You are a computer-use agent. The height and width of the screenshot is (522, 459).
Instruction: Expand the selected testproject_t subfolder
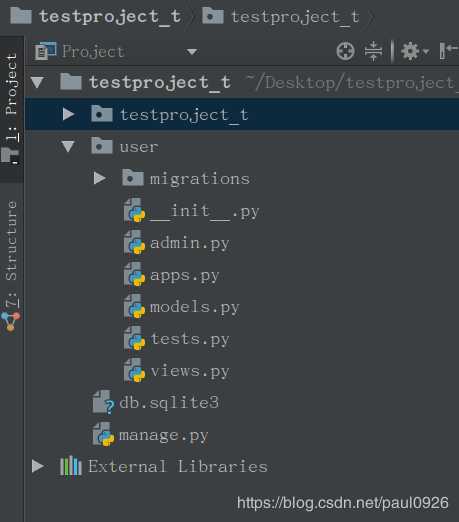click(x=68, y=114)
